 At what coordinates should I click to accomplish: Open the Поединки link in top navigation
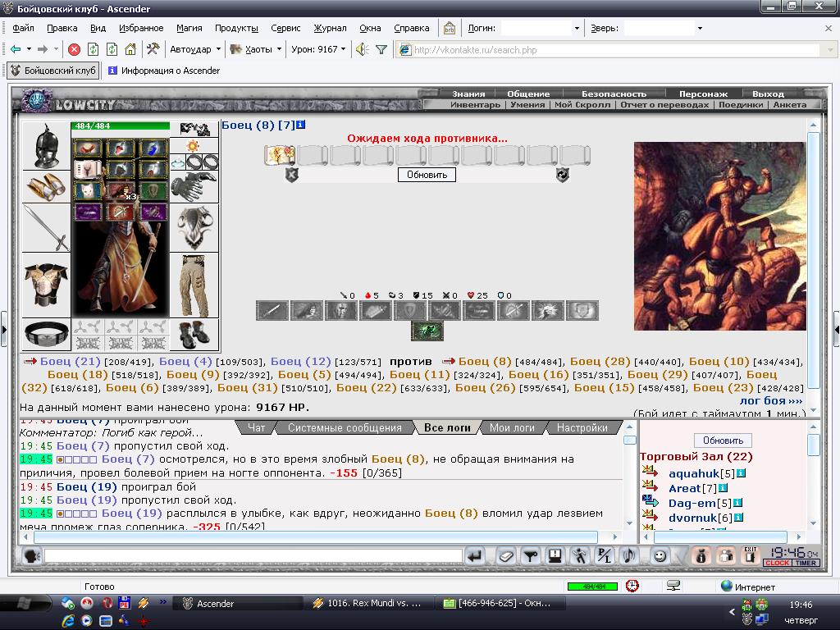point(741,104)
